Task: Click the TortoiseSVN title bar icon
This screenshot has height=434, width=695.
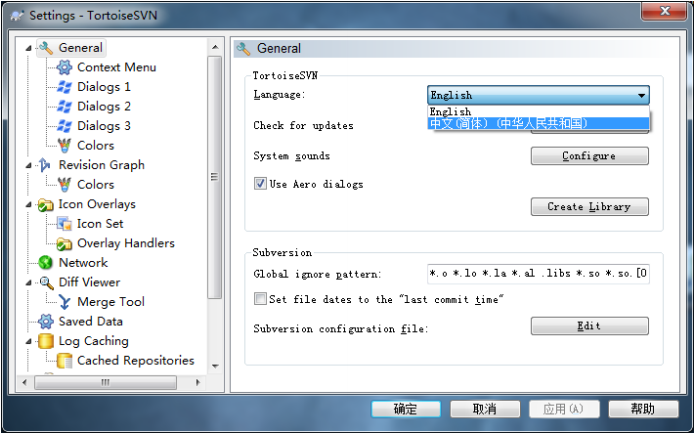Action: [18, 16]
